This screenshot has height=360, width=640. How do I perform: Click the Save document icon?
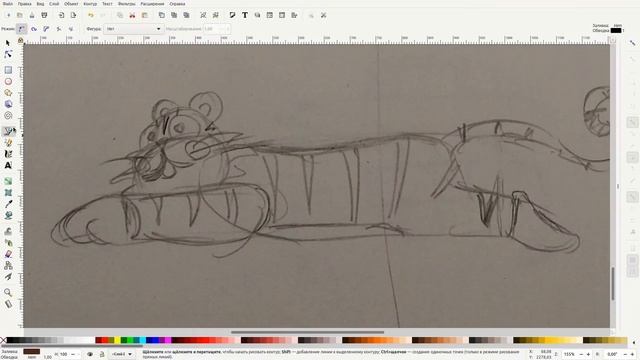pos(32,15)
